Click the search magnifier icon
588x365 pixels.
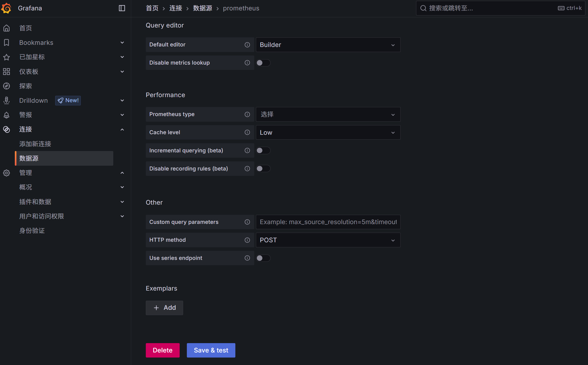(423, 8)
